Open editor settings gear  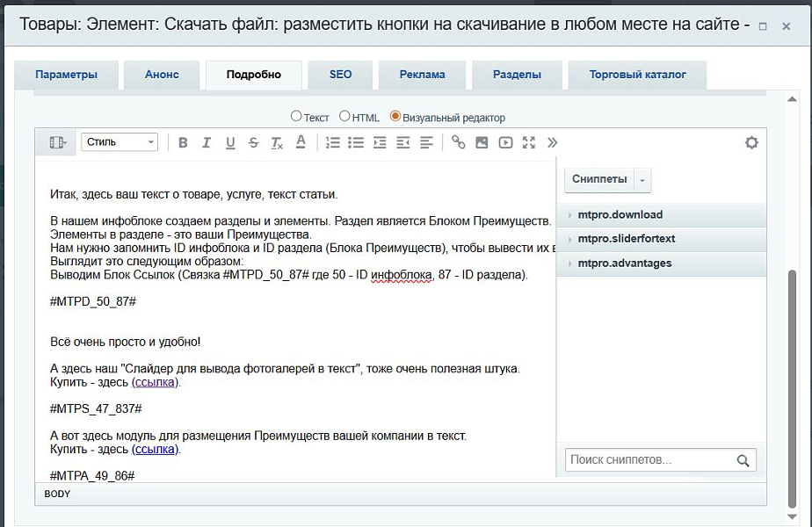[x=751, y=142]
